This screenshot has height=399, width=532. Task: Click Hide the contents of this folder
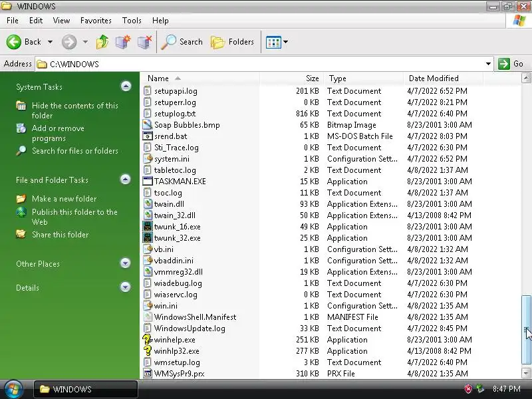[x=75, y=110]
